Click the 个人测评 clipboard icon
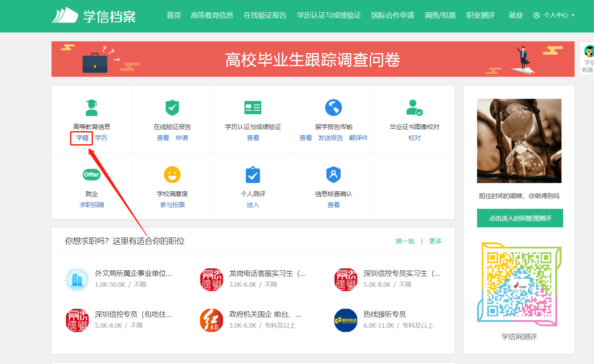Image resolution: width=594 pixels, height=364 pixels. pyautogui.click(x=253, y=175)
